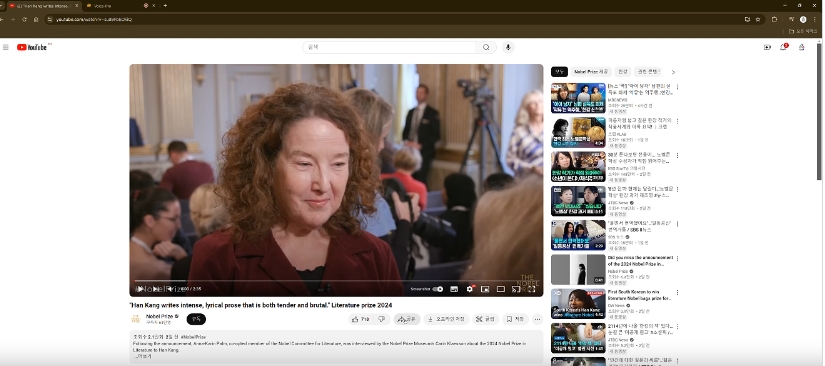
Task: Dislike the video with thumbs-down
Action: tap(382, 319)
